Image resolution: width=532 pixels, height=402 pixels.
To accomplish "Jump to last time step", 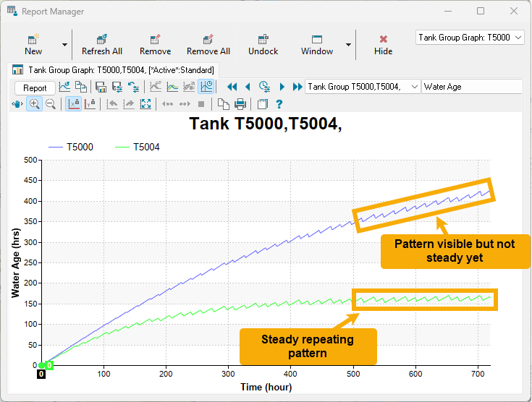I will [x=297, y=87].
